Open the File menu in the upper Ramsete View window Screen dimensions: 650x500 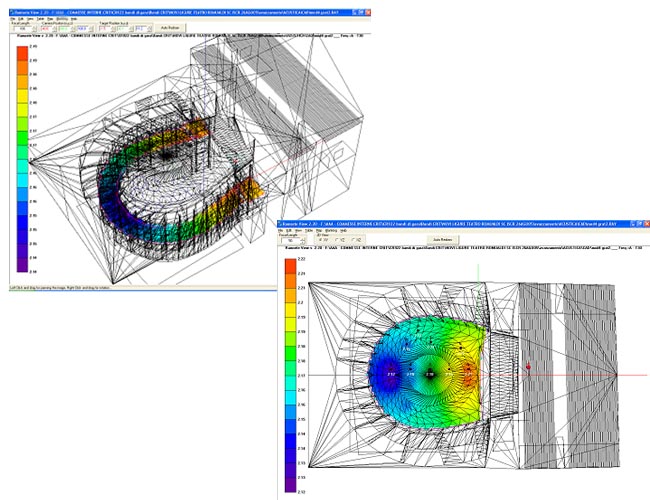(13, 19)
